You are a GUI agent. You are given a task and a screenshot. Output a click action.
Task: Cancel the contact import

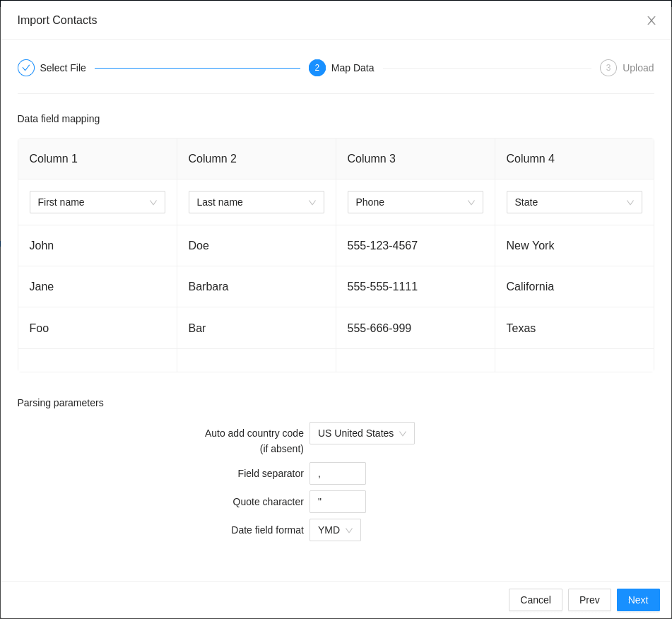pyautogui.click(x=535, y=600)
